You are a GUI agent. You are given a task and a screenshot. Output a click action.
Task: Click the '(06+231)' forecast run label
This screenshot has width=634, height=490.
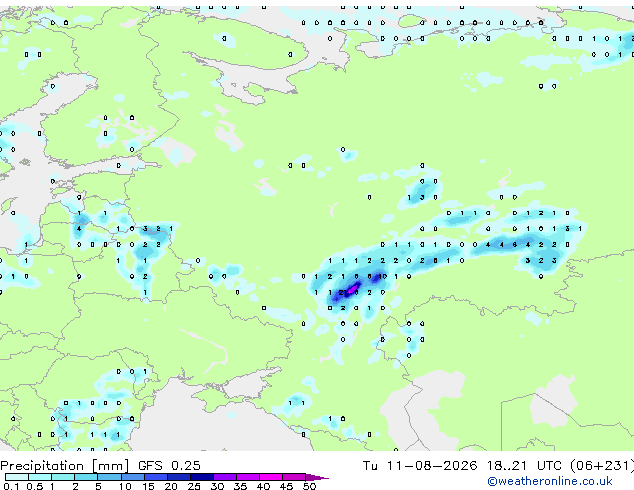coord(602,465)
